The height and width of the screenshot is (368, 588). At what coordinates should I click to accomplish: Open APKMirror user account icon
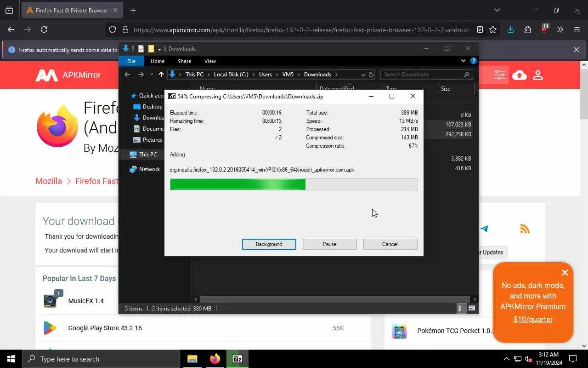point(538,75)
